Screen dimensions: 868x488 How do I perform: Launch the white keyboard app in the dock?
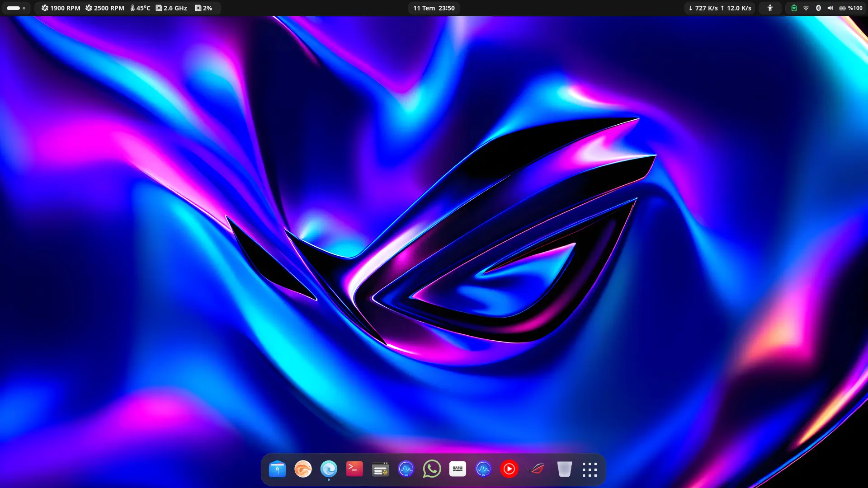458,469
